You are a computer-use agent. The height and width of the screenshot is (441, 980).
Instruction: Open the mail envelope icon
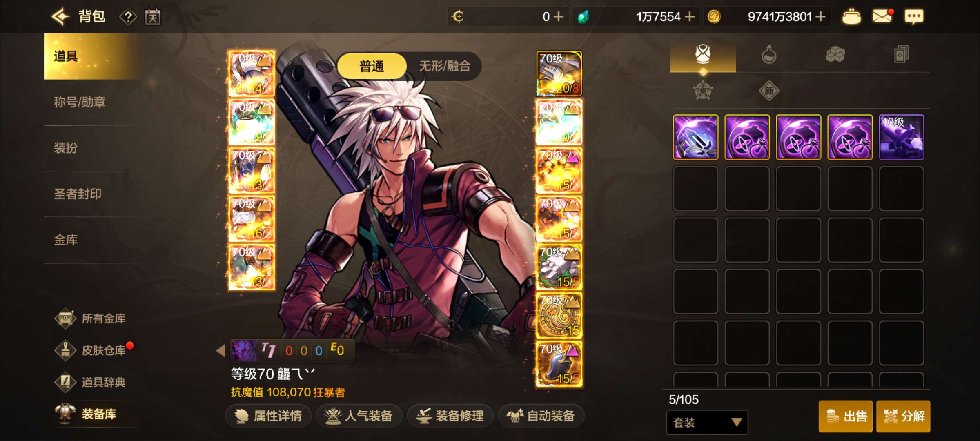(x=882, y=16)
